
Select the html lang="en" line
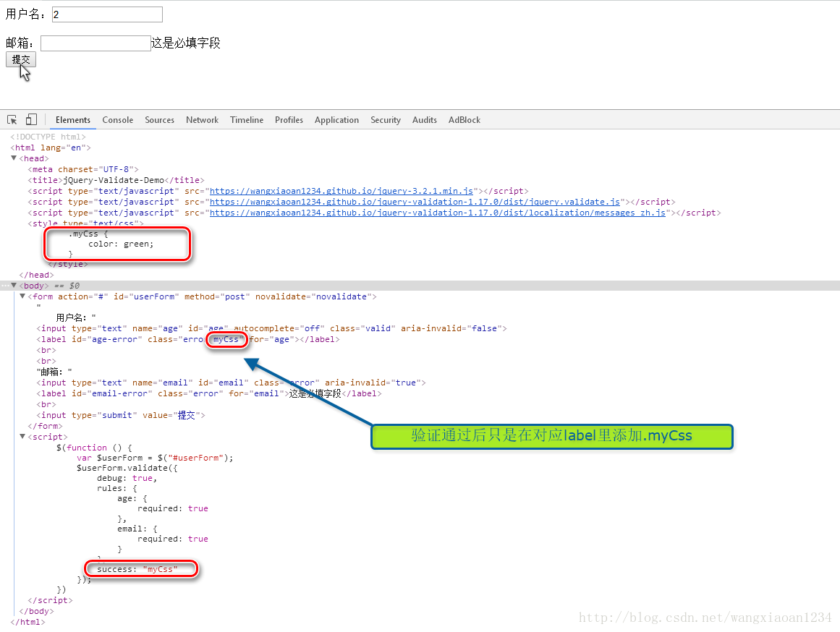(x=51, y=148)
